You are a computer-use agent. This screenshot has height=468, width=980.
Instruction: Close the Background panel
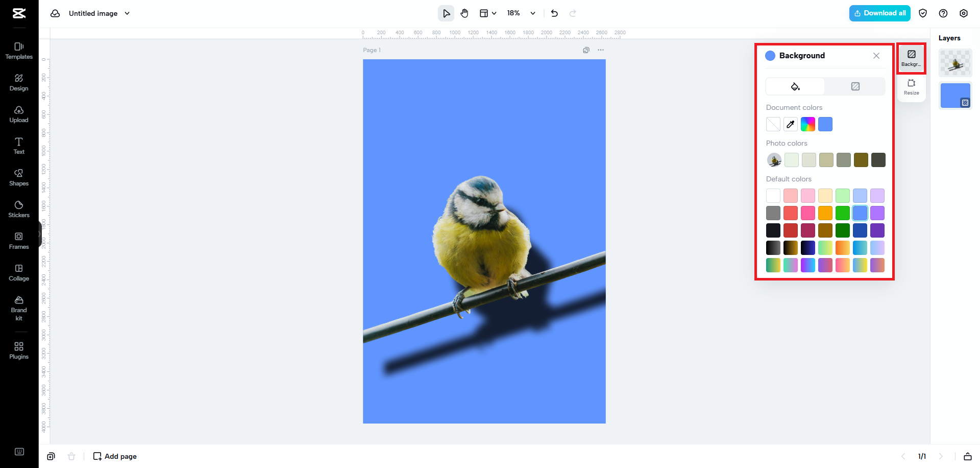(876, 56)
